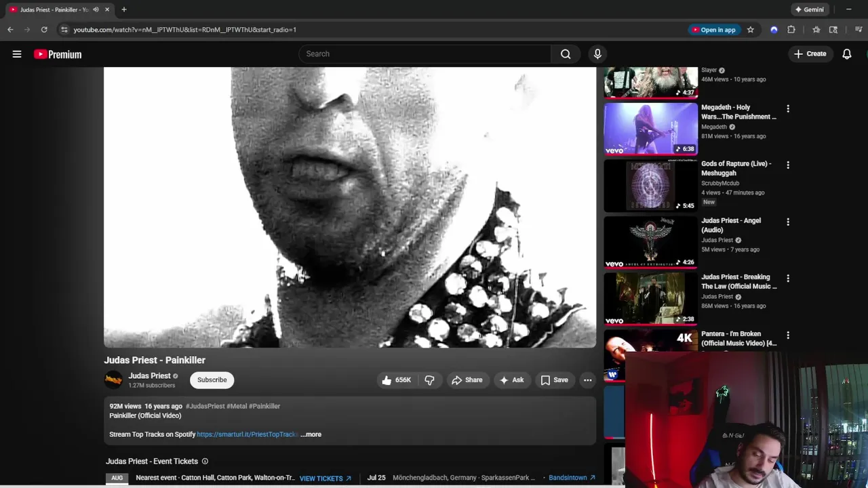Viewport: 868px width, 488px height.
Task: Click the #Metal hashtag
Action: tap(237, 406)
